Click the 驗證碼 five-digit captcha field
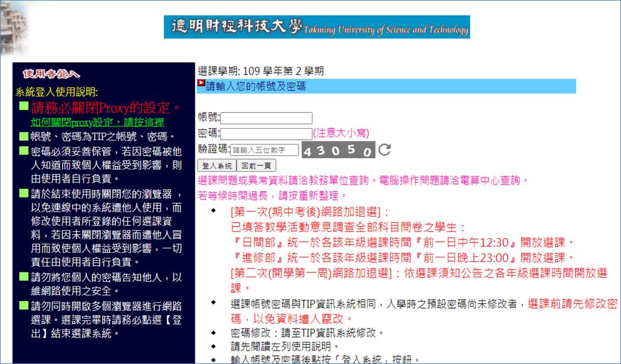Screen dimensions: 621x364 pos(265,150)
